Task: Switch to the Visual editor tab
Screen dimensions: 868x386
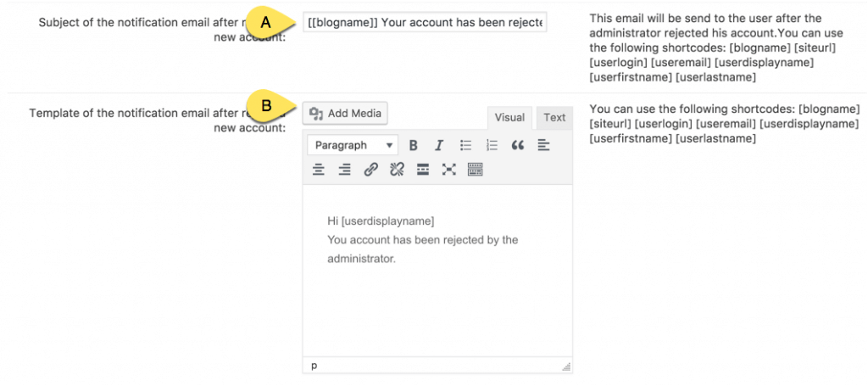Action: tap(509, 118)
